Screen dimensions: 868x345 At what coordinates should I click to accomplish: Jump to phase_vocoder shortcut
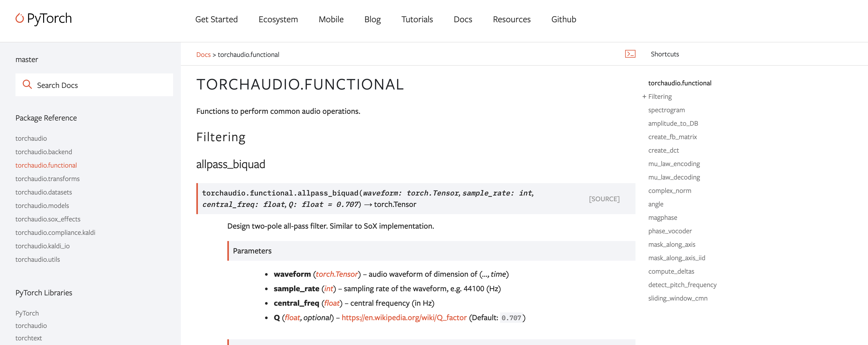pos(670,231)
